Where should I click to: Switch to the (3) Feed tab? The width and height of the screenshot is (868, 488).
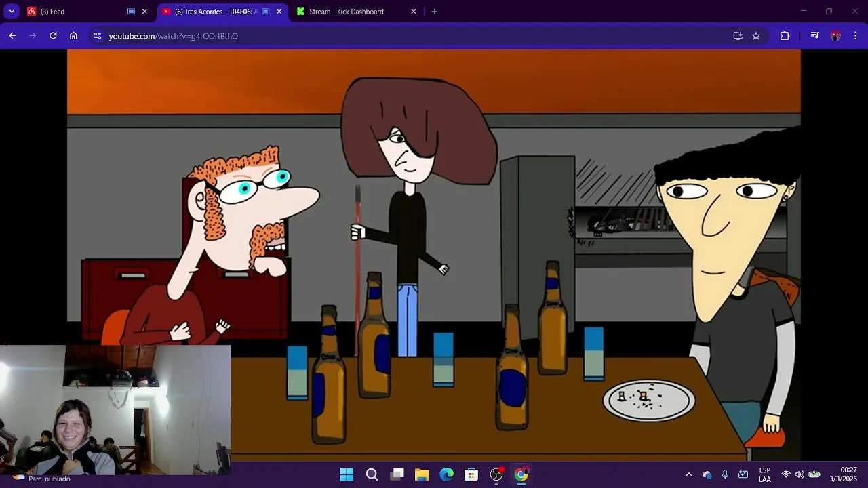pos(88,12)
